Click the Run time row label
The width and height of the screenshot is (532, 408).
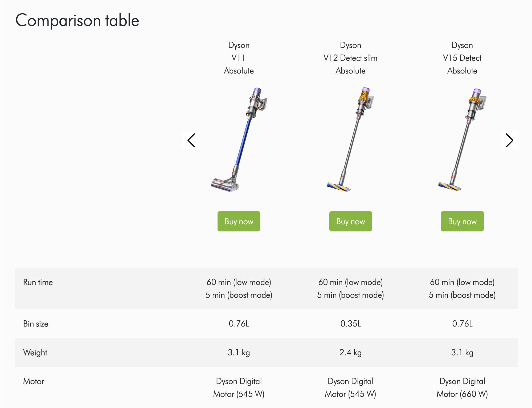[x=38, y=282]
